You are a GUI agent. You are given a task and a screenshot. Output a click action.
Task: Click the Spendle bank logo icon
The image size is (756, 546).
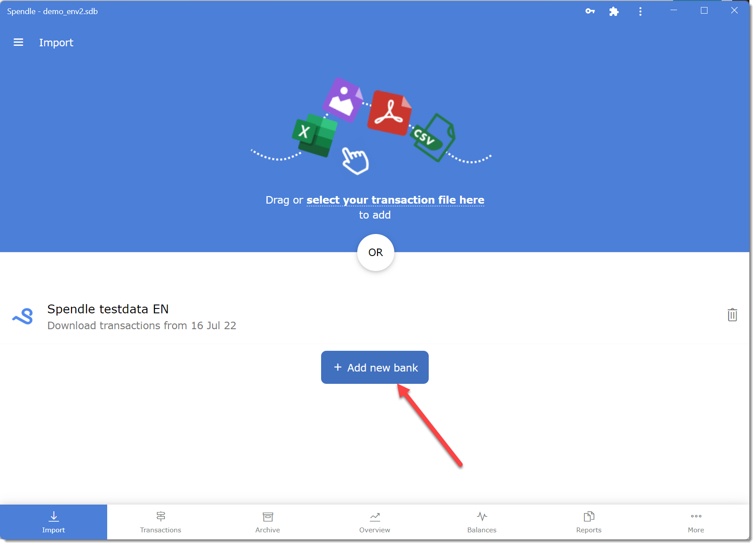point(23,316)
